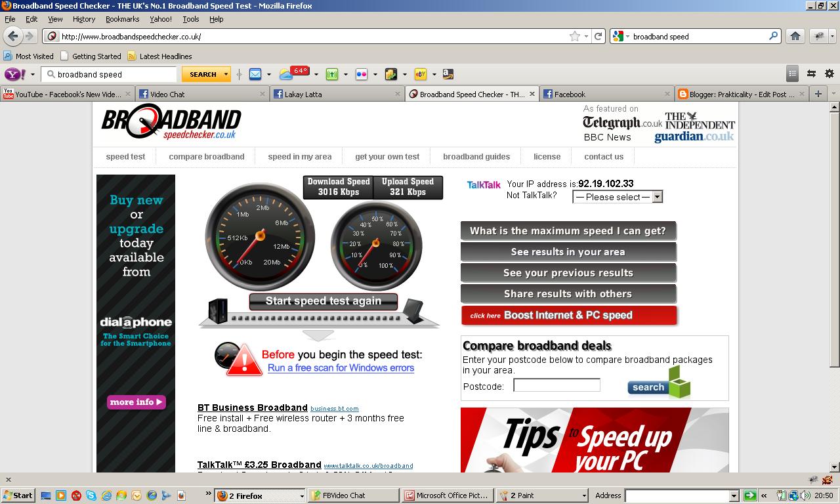Click 'See your previous results'
The height and width of the screenshot is (504, 840).
point(568,273)
